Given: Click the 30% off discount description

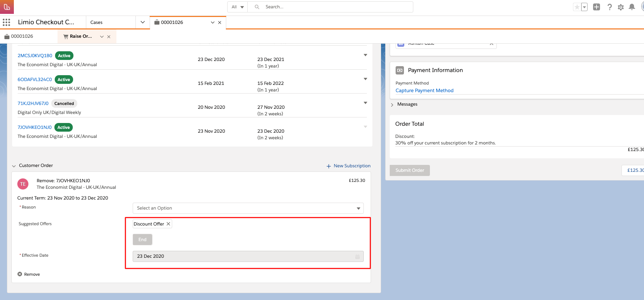Looking at the screenshot, I should [445, 143].
